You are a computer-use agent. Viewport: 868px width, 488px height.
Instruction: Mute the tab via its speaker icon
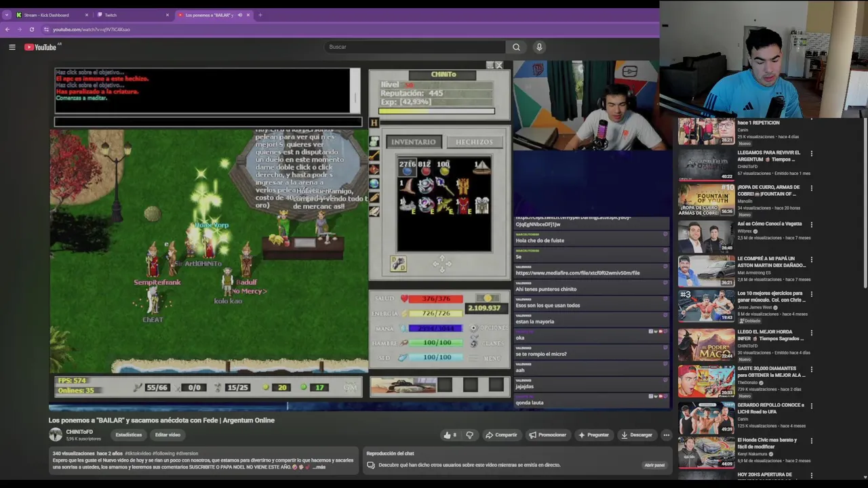pos(239,15)
